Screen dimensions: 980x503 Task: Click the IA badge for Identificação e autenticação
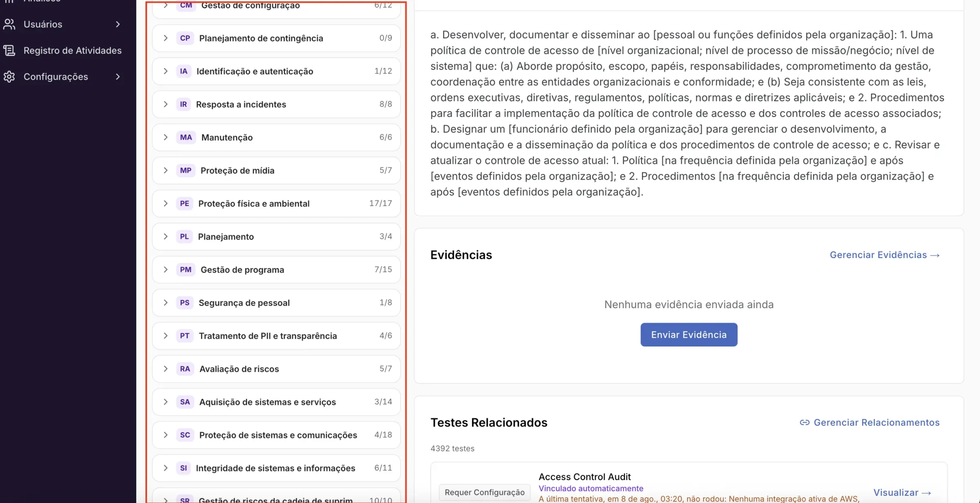[184, 71]
